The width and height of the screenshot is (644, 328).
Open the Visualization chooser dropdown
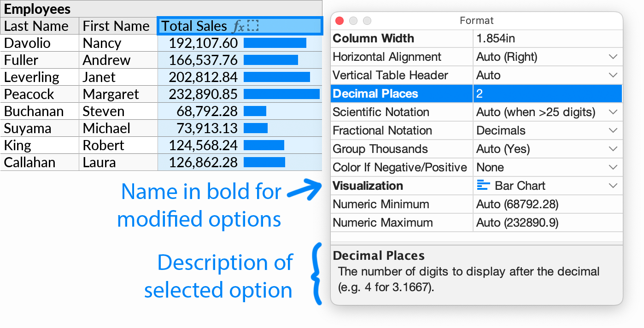(613, 186)
